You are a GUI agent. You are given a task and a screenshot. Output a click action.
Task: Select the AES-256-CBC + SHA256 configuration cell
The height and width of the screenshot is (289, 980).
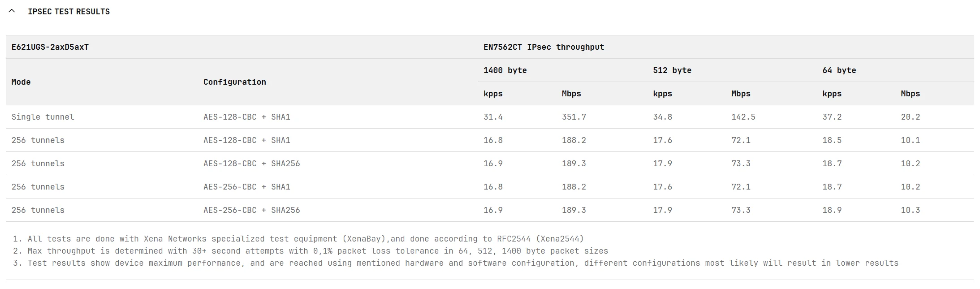251,210
